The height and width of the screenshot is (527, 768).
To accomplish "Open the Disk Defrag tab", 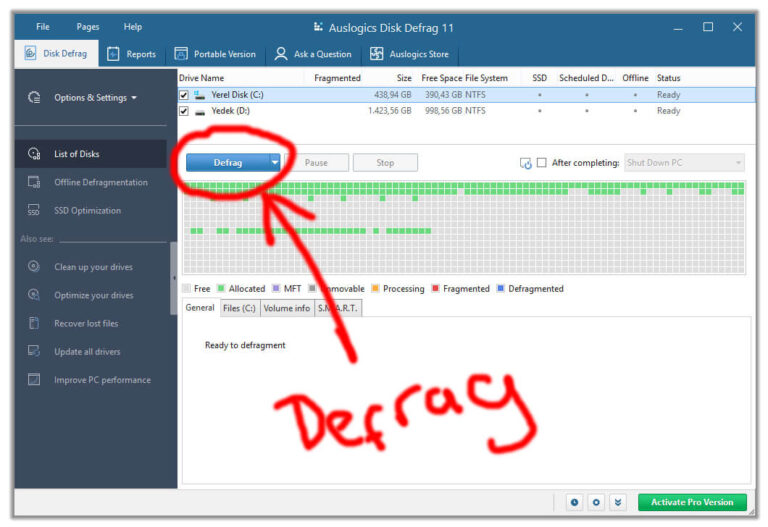I will [56, 53].
